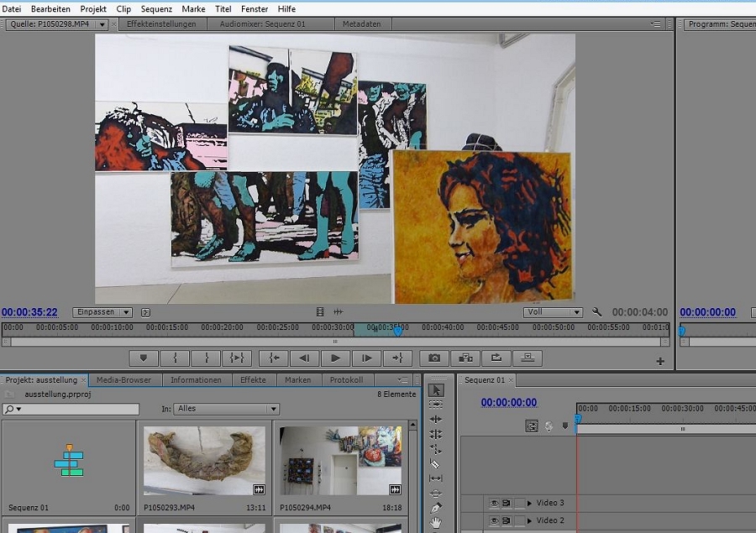
Task: Hide Video 2 track with eye icon
Action: click(494, 521)
